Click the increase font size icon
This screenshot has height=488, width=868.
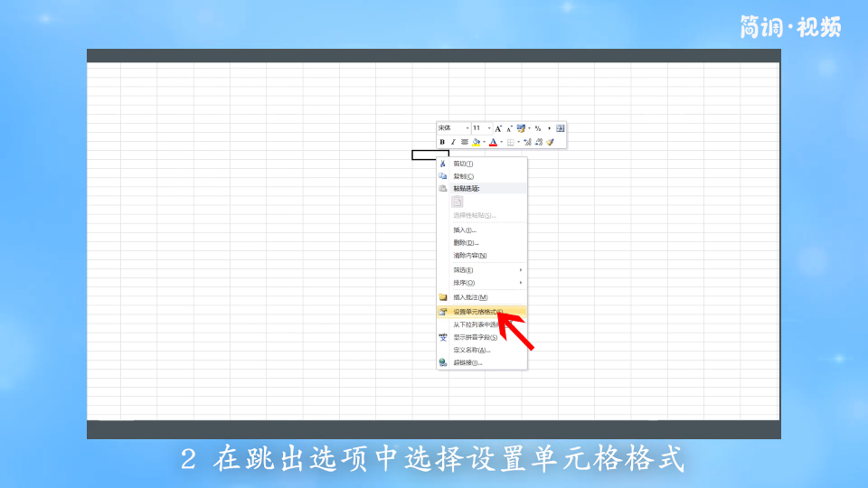click(x=497, y=128)
